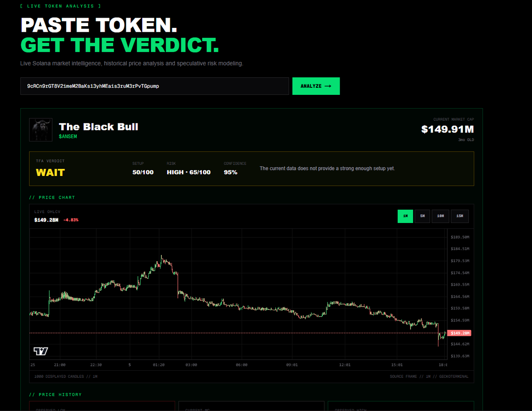Click the HIGH · 65/100 risk score
This screenshot has width=532, height=411.
(189, 172)
